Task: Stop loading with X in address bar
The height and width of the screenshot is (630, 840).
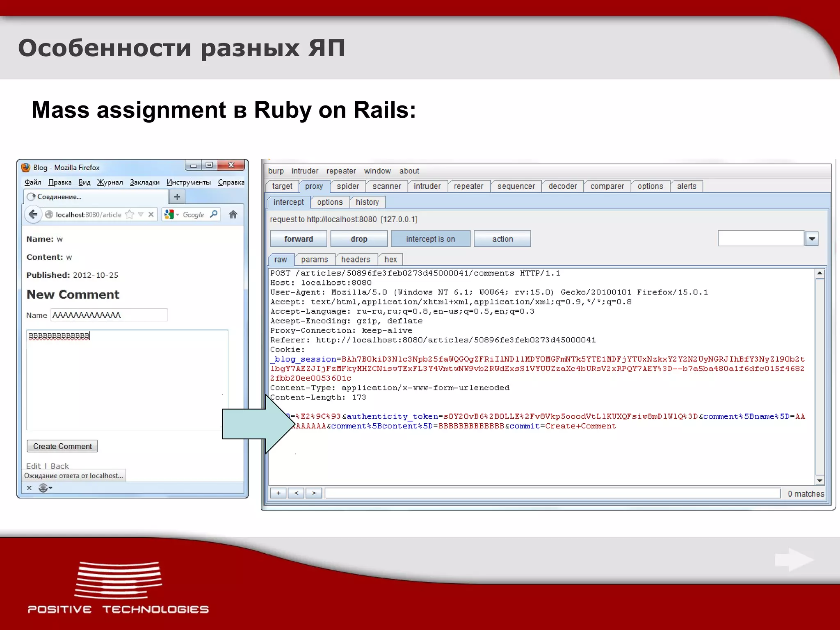Action: pyautogui.click(x=151, y=215)
